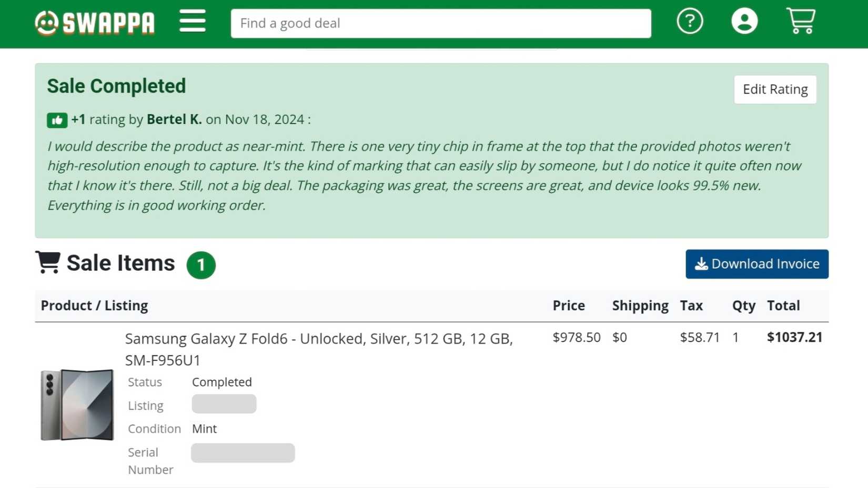Select the redacted Listing number field
The width and height of the screenshot is (868, 488).
224,404
